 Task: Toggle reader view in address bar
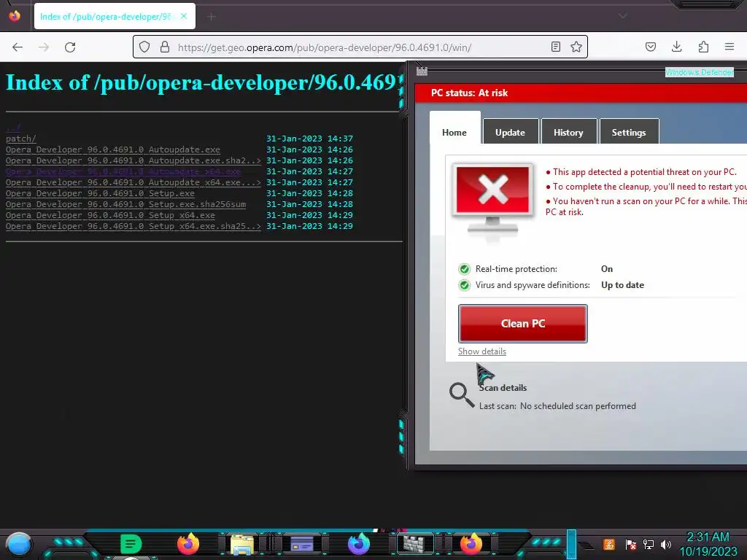tap(555, 47)
